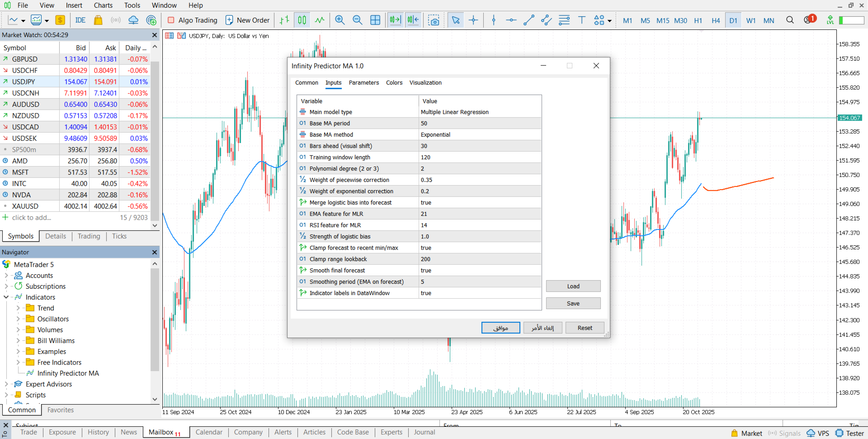
Task: Open notifications icon with red badge
Action: pos(809,20)
